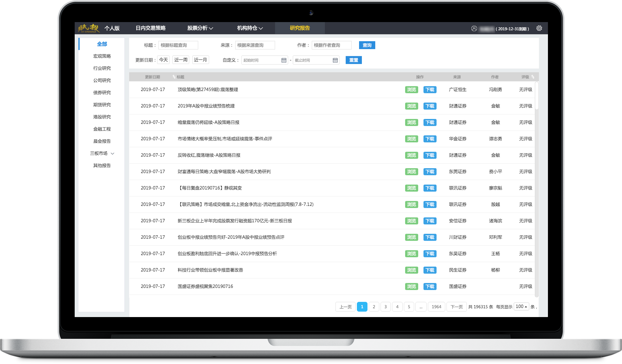The image size is (622, 364).
Task: Go to the next page 下一页
Action: click(456, 307)
